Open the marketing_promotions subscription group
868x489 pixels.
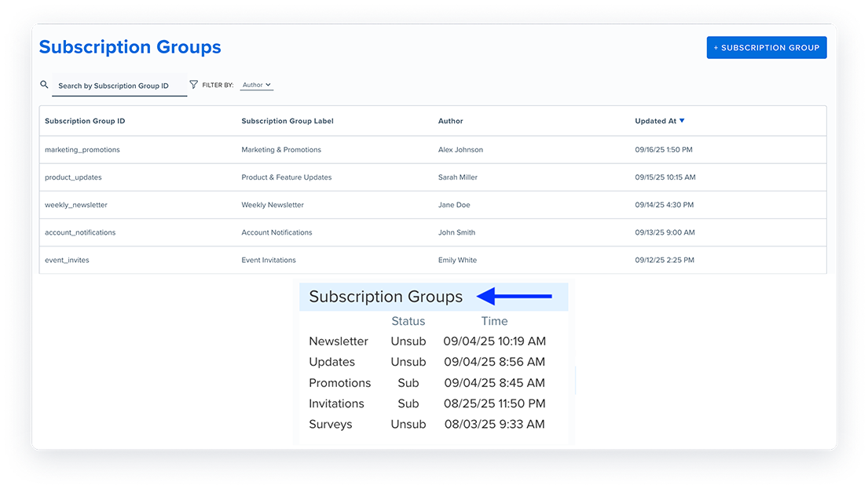82,150
